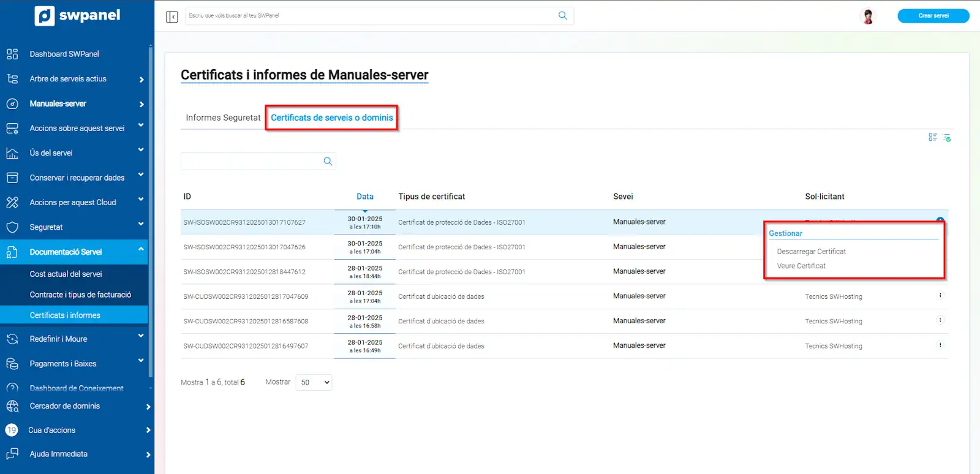This screenshot has width=980, height=474.
Task: Open Dashboard SWPanel link
Action: coord(64,54)
